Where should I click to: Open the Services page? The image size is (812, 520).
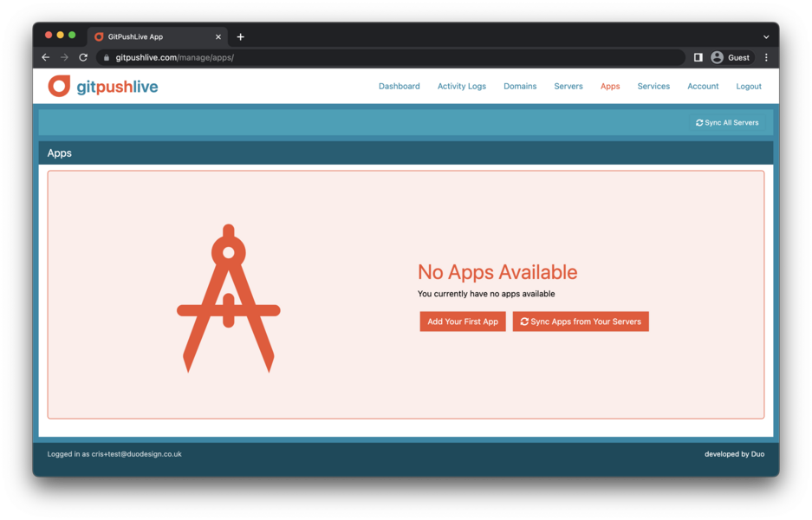click(x=653, y=87)
